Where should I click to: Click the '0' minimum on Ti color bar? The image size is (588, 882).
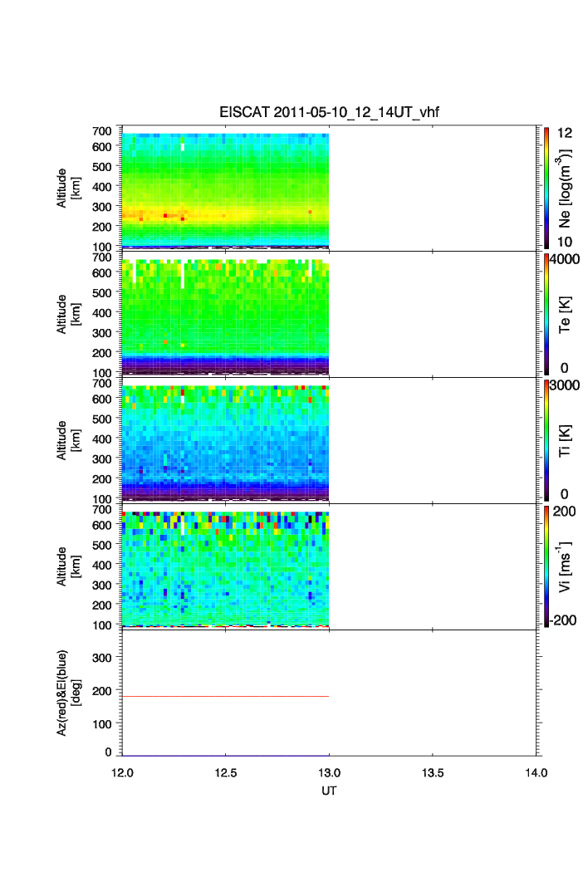tap(565, 494)
